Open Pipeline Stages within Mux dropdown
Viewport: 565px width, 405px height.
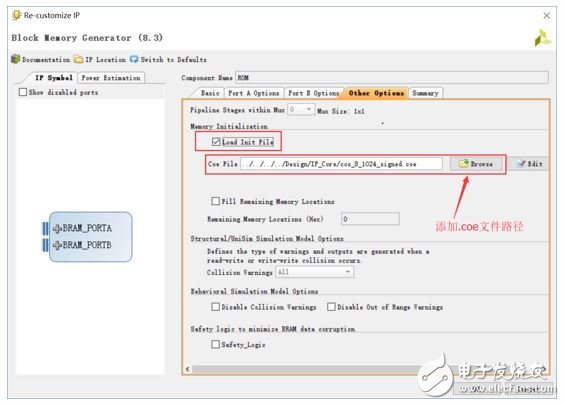301,110
